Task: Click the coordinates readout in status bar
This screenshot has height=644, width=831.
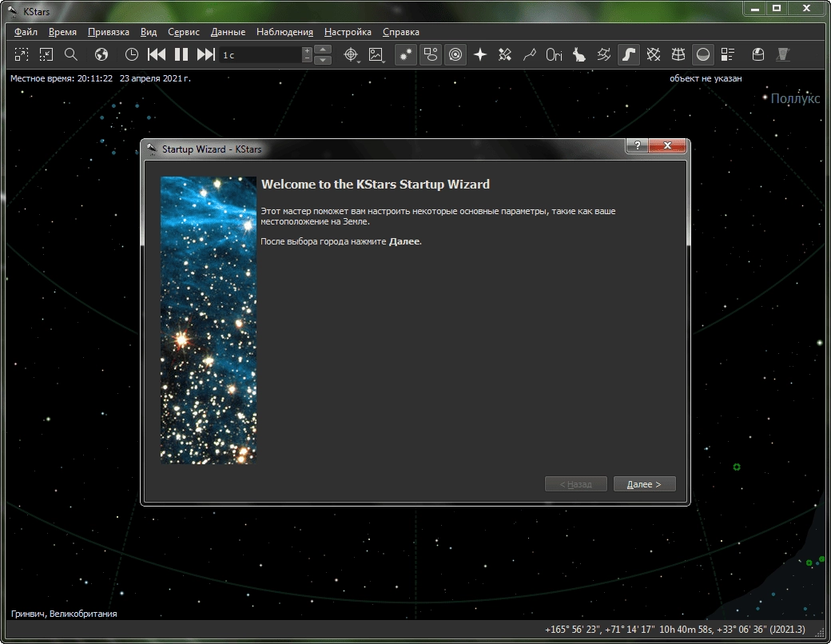Action: pos(674,630)
